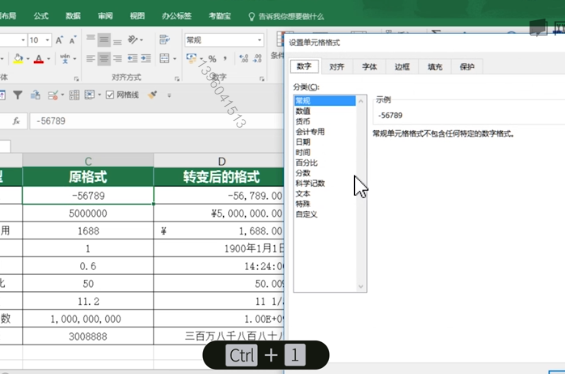
Task: Align text left
Action: tap(90, 58)
